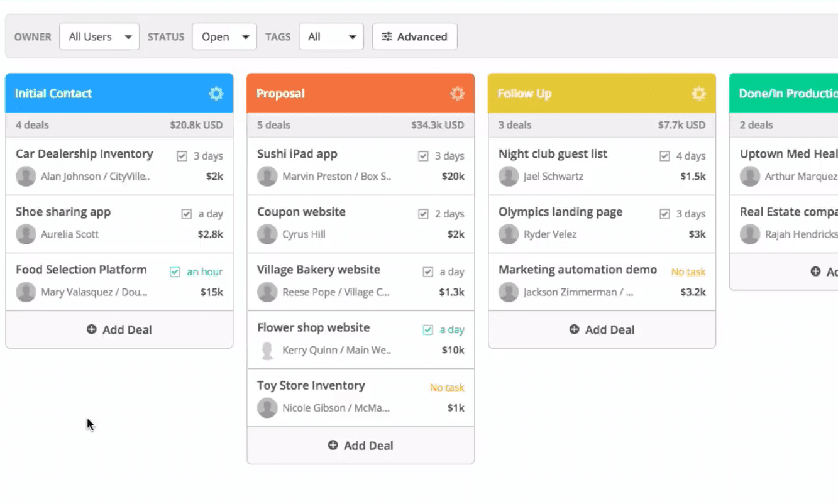The width and height of the screenshot is (838, 504).
Task: Open the Proposal column settings gear
Action: pyautogui.click(x=457, y=93)
